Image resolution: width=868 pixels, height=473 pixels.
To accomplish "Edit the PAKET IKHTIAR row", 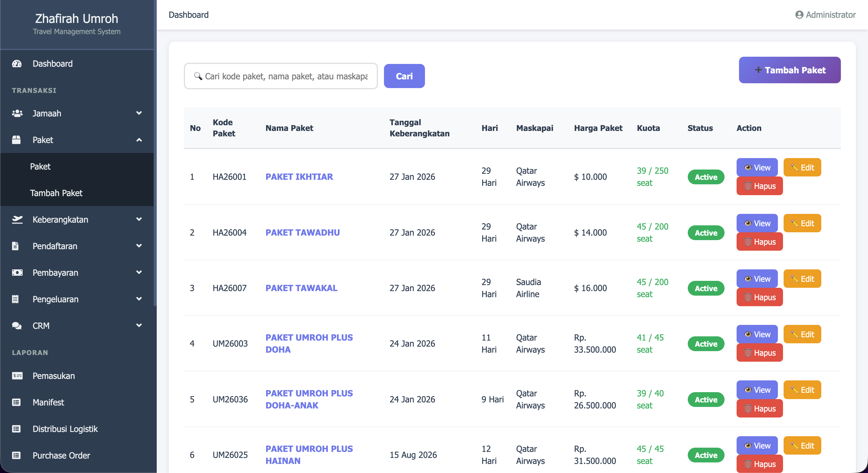I will [x=802, y=167].
